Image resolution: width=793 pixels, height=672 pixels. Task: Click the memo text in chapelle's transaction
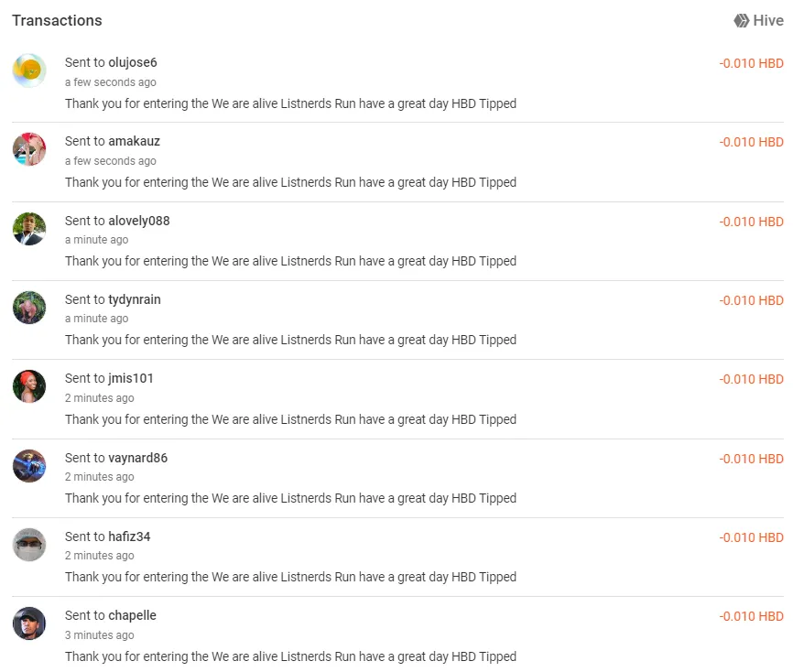pos(290,656)
